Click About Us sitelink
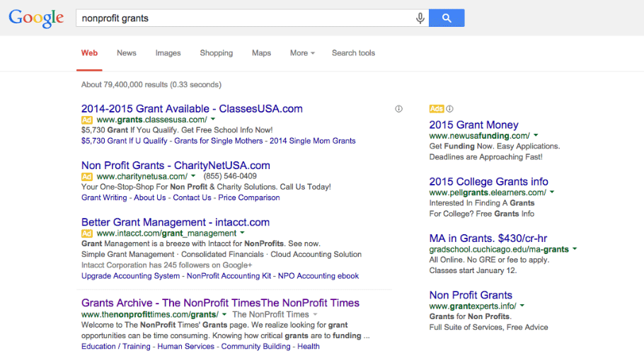 click(150, 197)
